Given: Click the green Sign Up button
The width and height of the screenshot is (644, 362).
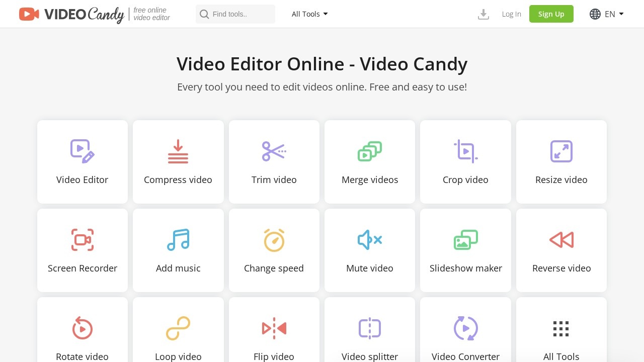Looking at the screenshot, I should [x=551, y=14].
